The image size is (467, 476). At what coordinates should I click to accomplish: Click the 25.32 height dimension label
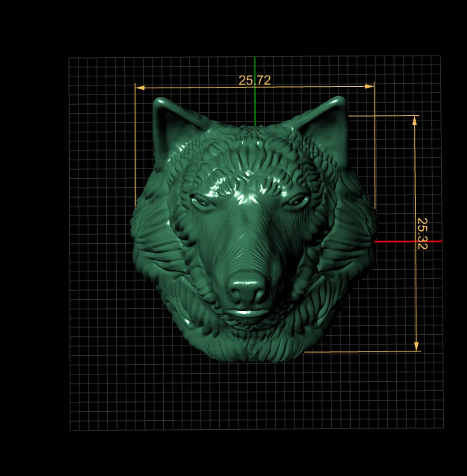click(x=422, y=233)
